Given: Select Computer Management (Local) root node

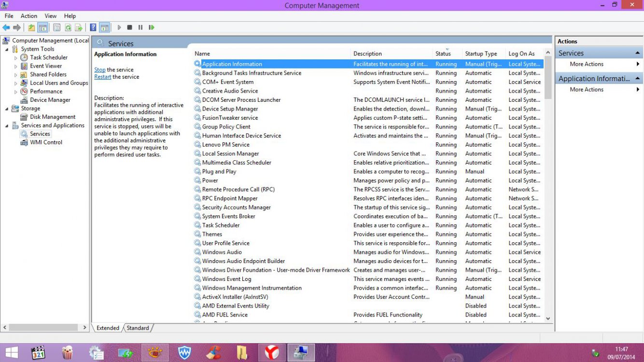Looking at the screenshot, I should tap(51, 41).
